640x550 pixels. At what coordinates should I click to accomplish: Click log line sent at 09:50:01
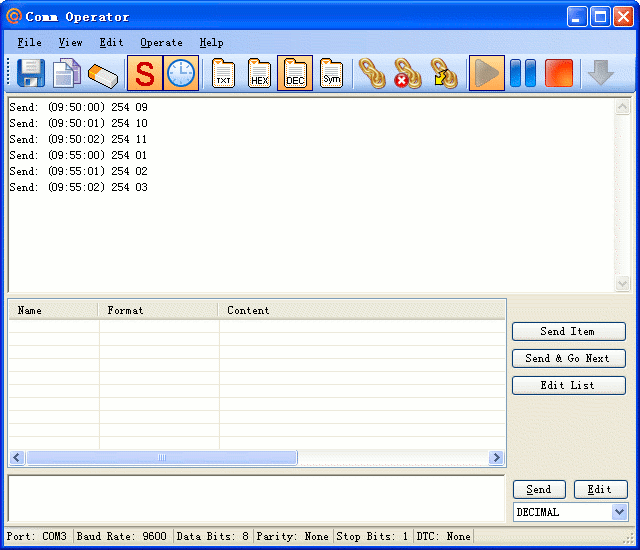click(x=78, y=123)
